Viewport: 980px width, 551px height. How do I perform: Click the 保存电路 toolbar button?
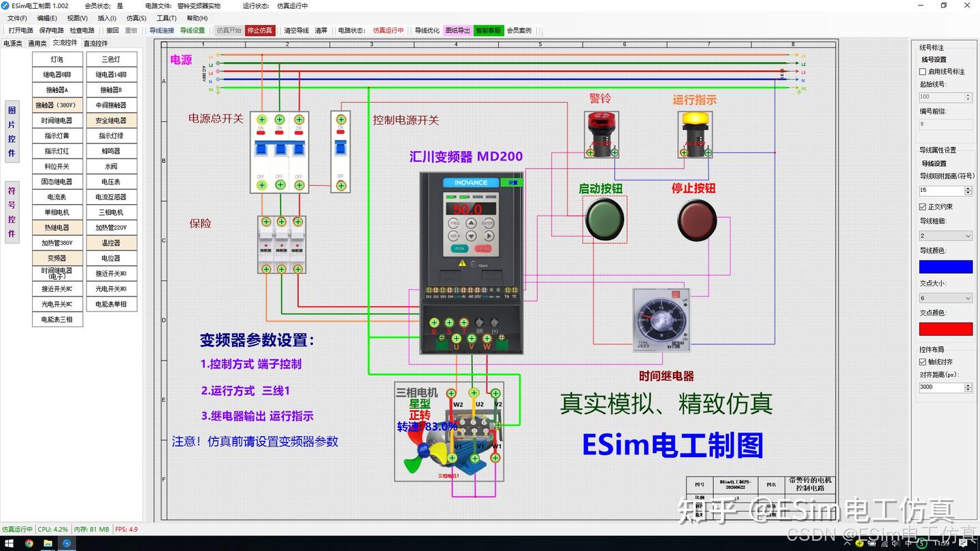(x=51, y=31)
